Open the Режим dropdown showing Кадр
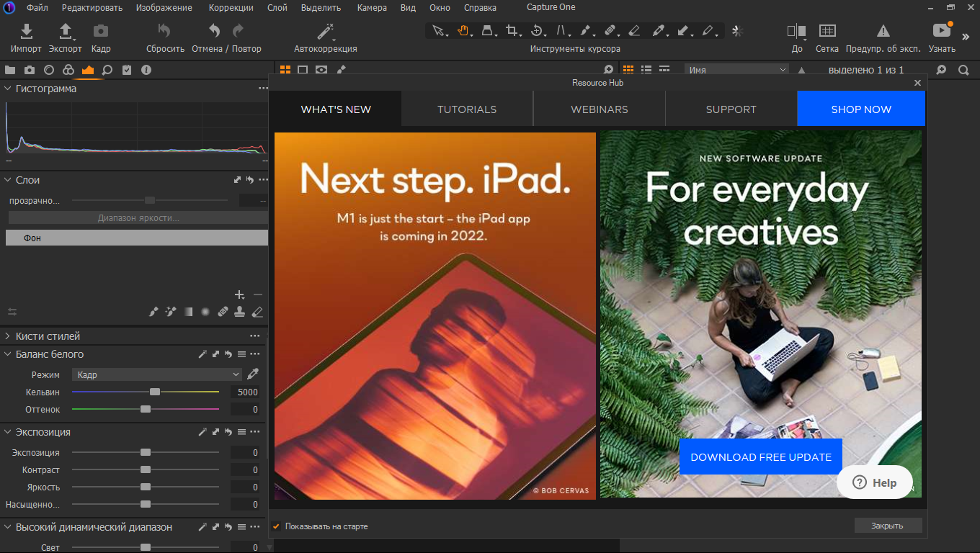Image resolution: width=980 pixels, height=553 pixels. click(x=157, y=374)
